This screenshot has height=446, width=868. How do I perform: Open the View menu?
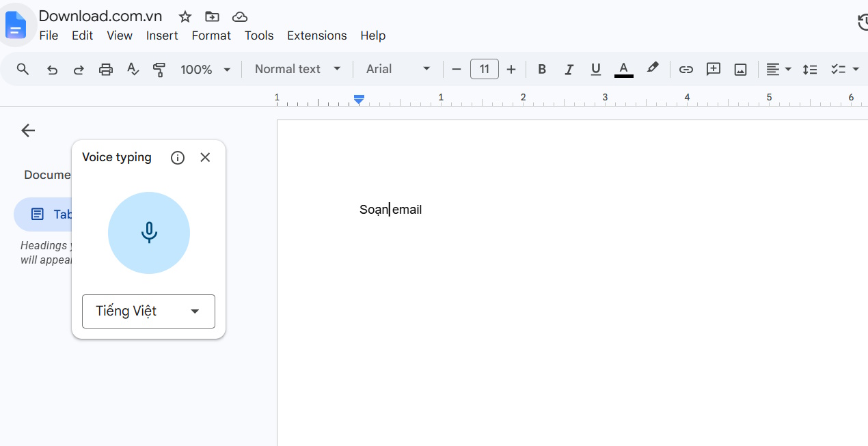pyautogui.click(x=120, y=36)
